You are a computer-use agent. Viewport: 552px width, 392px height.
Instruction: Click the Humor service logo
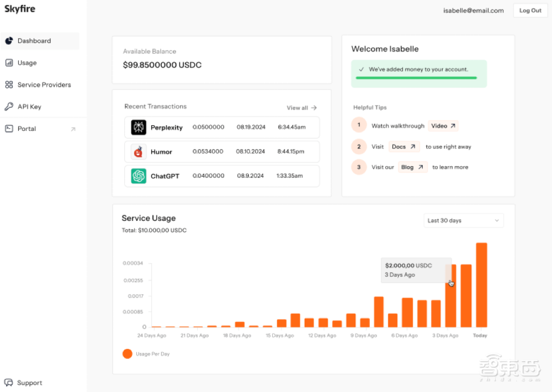pos(139,152)
